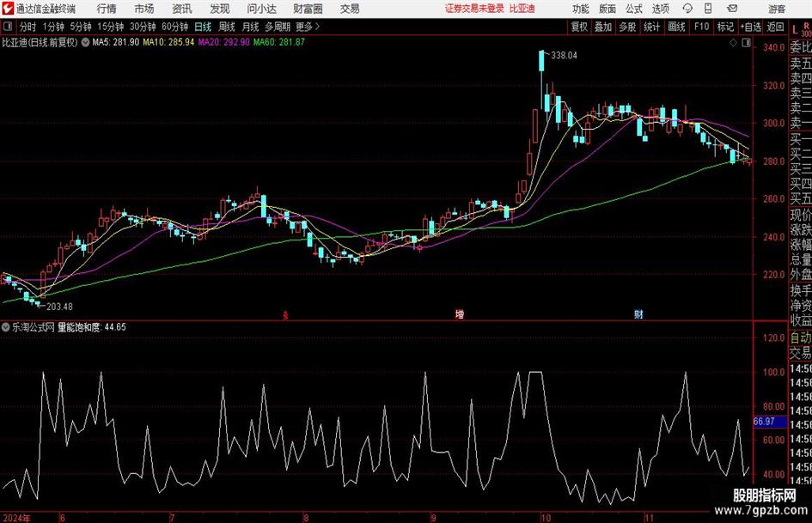
Task: Click the red R 300 indicator icon
Action: (806, 29)
